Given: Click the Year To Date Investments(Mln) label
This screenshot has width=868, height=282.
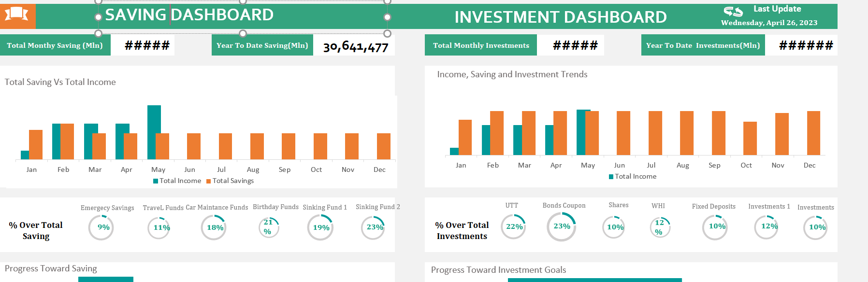Looking at the screenshot, I should [x=703, y=45].
